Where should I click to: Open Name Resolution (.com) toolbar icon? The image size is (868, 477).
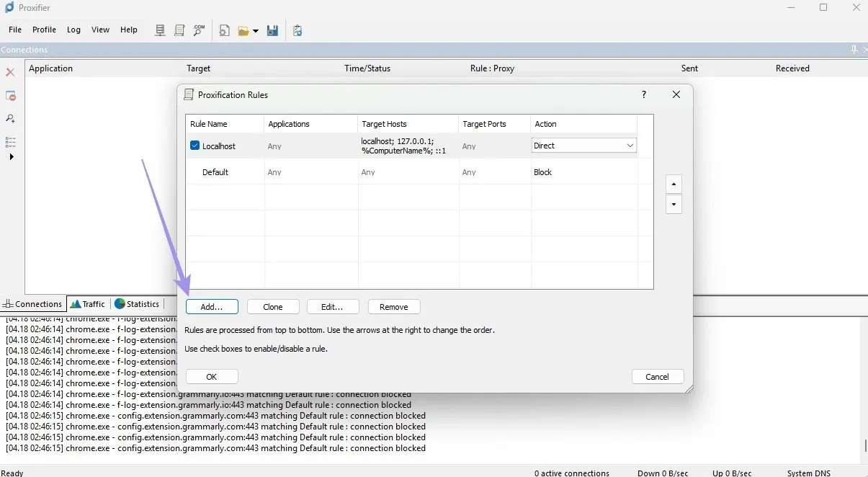199,30
